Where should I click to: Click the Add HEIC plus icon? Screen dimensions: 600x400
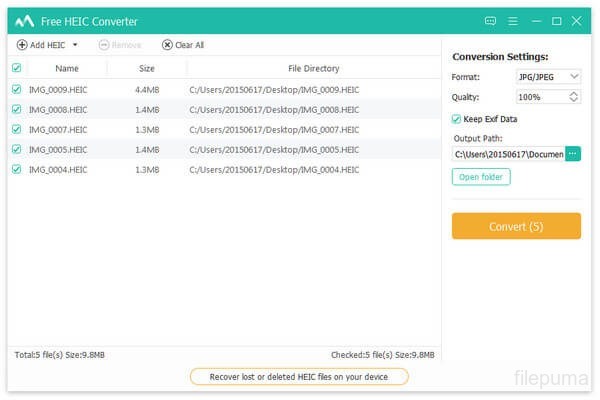click(23, 45)
